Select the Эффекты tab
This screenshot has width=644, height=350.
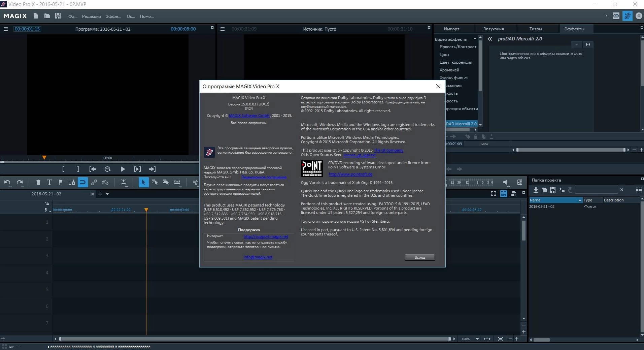(x=574, y=29)
